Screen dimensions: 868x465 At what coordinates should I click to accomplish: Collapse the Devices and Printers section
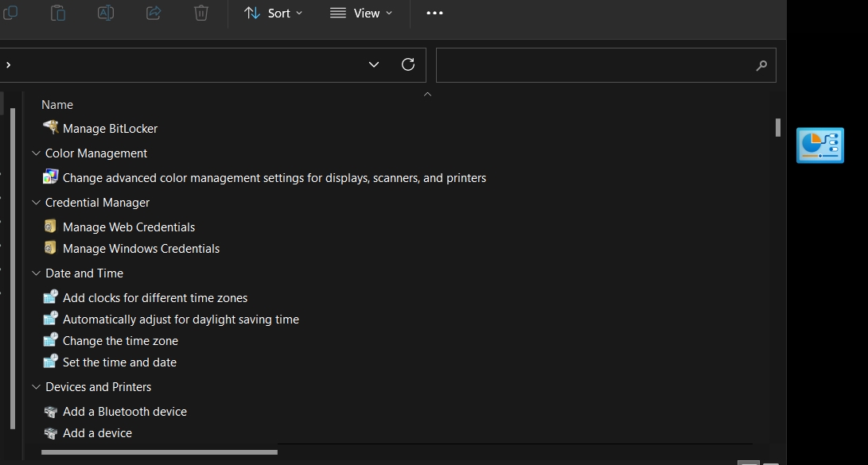pos(35,386)
